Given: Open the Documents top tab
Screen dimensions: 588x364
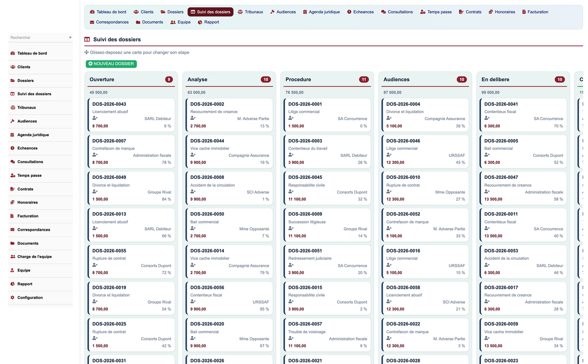Looking at the screenshot, I should click(149, 22).
